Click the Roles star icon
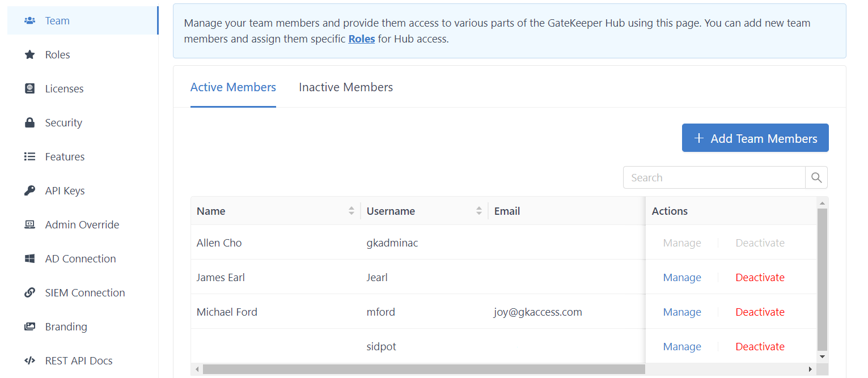This screenshot has height=378, width=868. (29, 55)
